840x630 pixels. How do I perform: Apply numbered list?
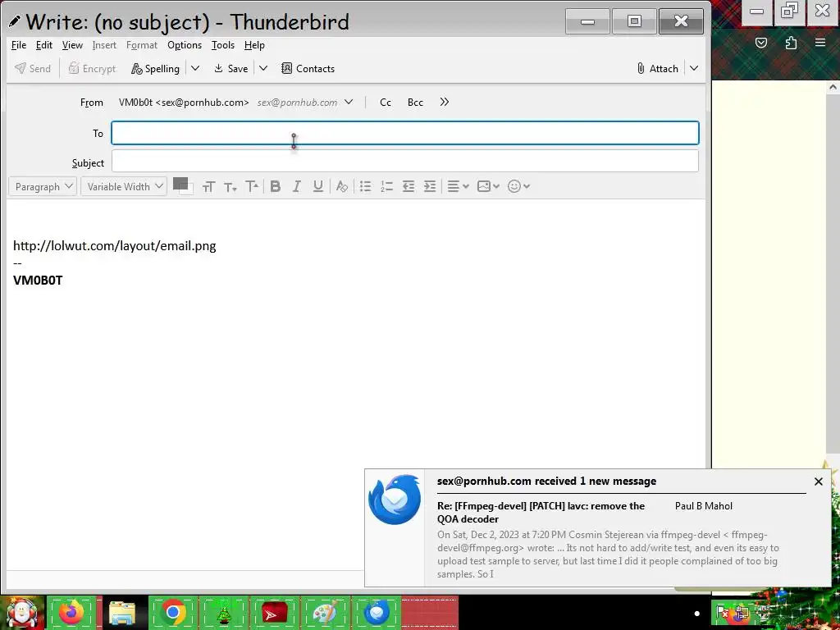tap(387, 186)
